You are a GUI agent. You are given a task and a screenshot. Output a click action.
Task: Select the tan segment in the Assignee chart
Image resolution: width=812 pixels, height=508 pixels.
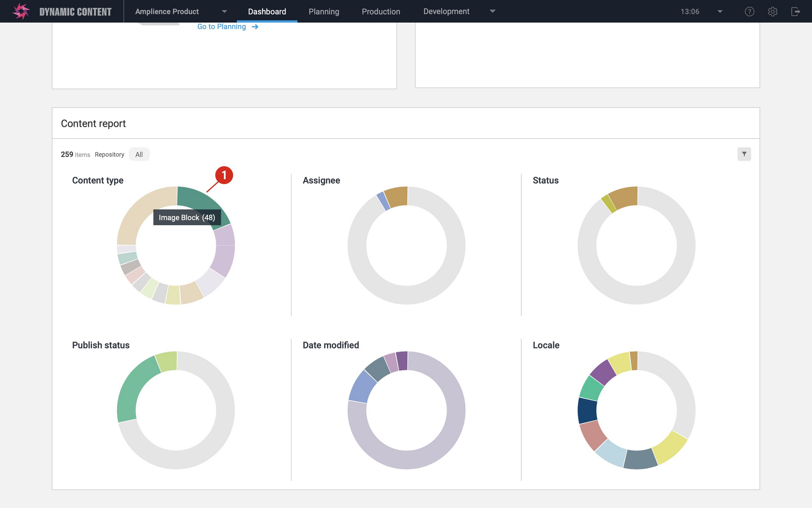(x=397, y=197)
